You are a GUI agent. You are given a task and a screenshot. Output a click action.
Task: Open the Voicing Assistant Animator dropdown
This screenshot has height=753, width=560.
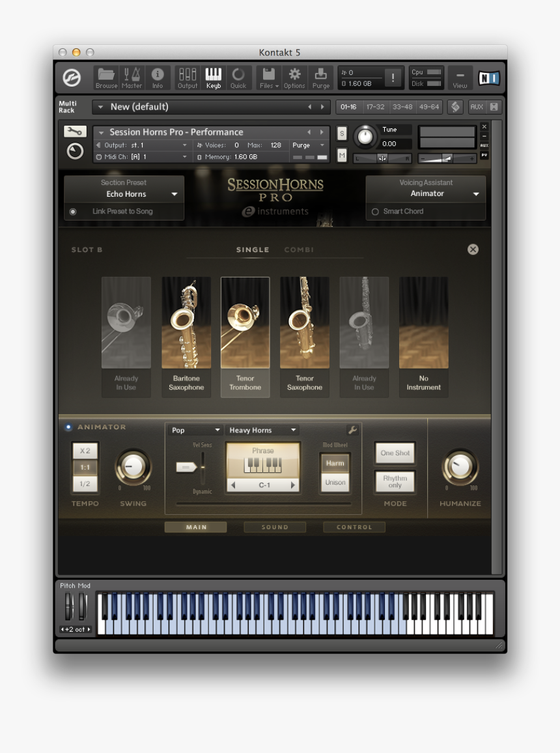[x=426, y=193]
